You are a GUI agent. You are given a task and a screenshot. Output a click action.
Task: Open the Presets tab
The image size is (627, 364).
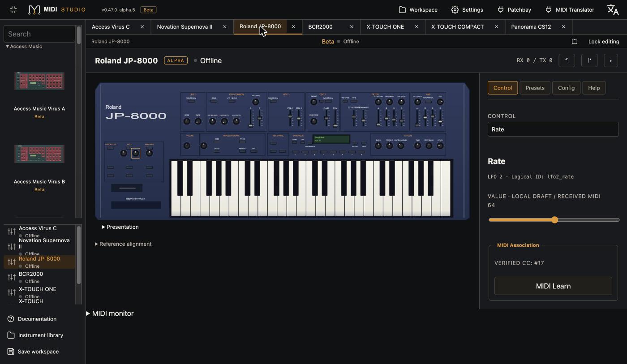[x=535, y=88]
